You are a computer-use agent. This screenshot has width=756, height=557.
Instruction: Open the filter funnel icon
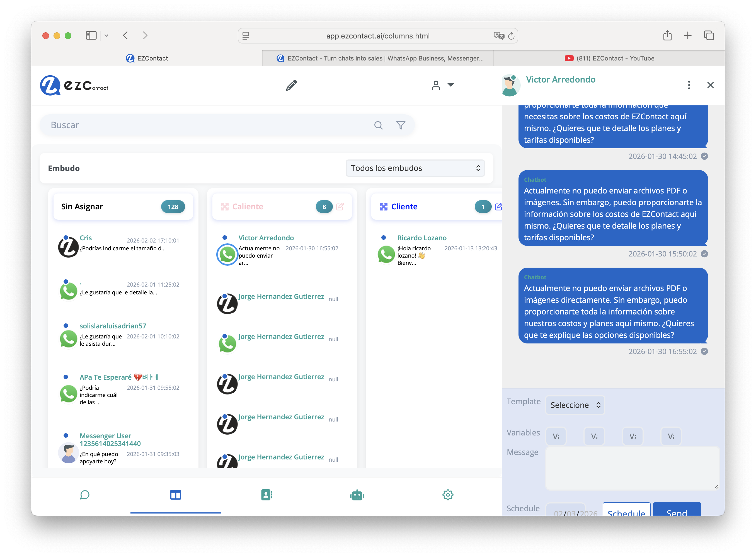(400, 125)
